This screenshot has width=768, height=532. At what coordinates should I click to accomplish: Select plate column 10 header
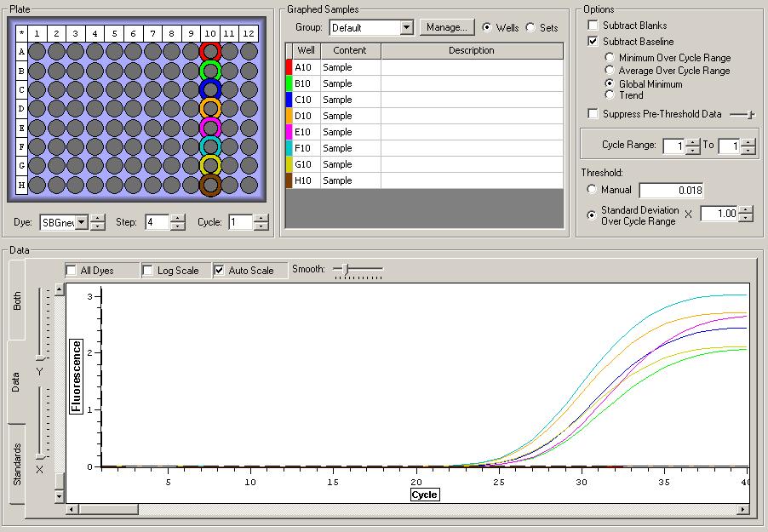coord(210,33)
